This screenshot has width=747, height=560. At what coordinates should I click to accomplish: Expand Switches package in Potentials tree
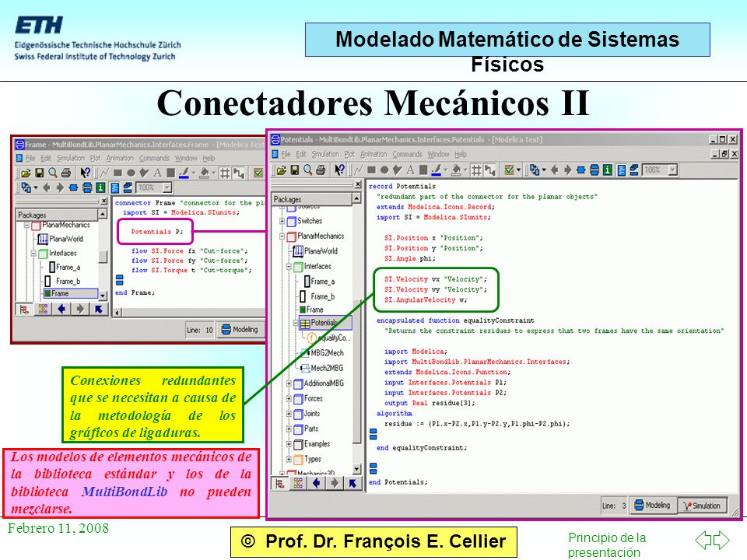point(282,221)
